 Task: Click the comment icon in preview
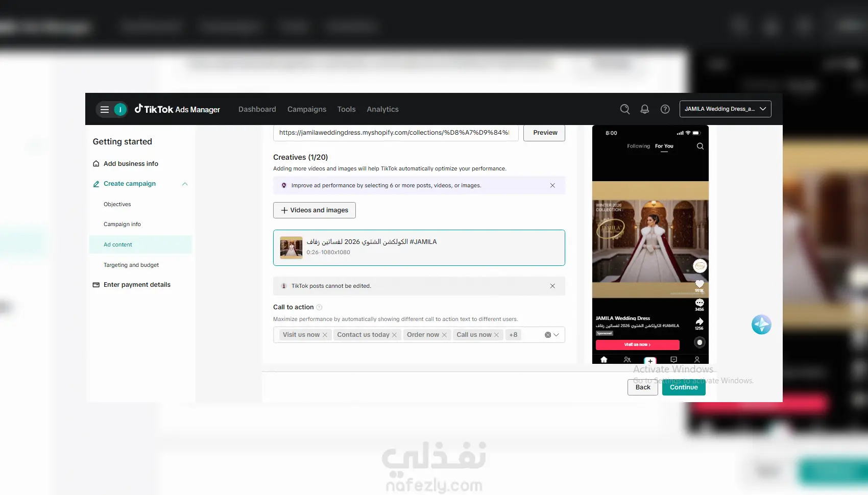(x=700, y=303)
